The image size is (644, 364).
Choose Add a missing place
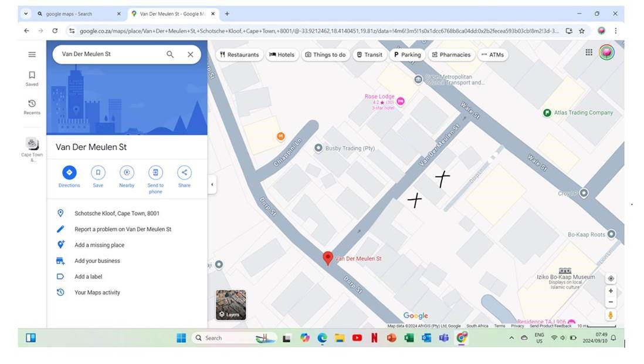(x=127, y=245)
